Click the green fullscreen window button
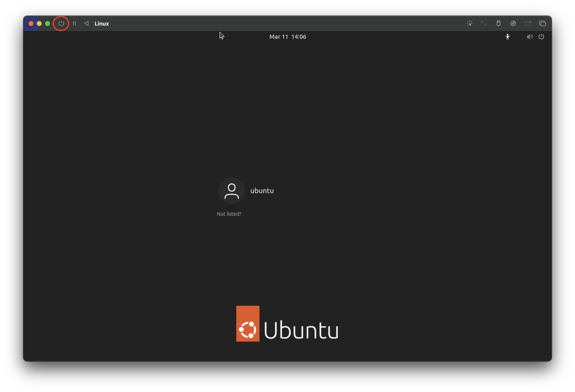This screenshot has height=392, width=575. (x=48, y=24)
